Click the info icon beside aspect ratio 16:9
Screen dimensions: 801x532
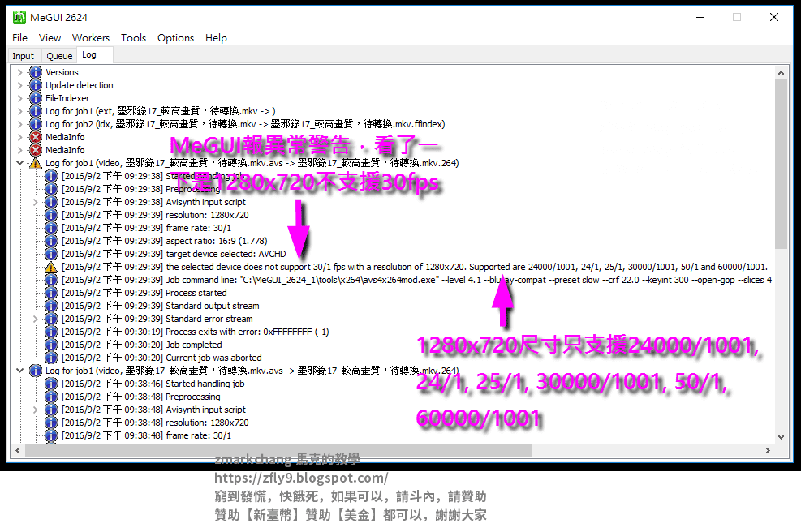(51, 241)
